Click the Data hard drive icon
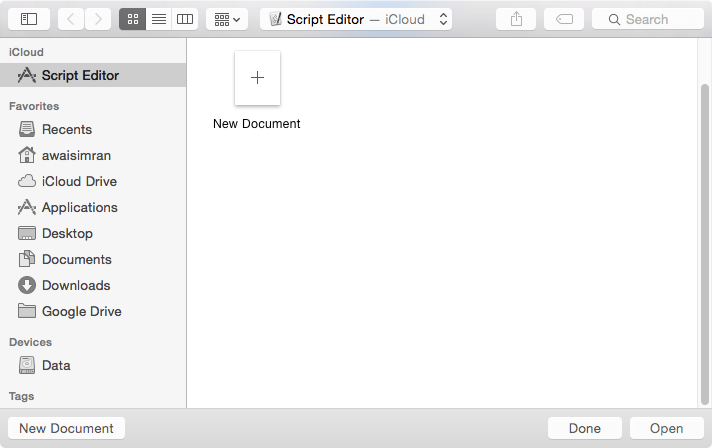 (x=27, y=365)
